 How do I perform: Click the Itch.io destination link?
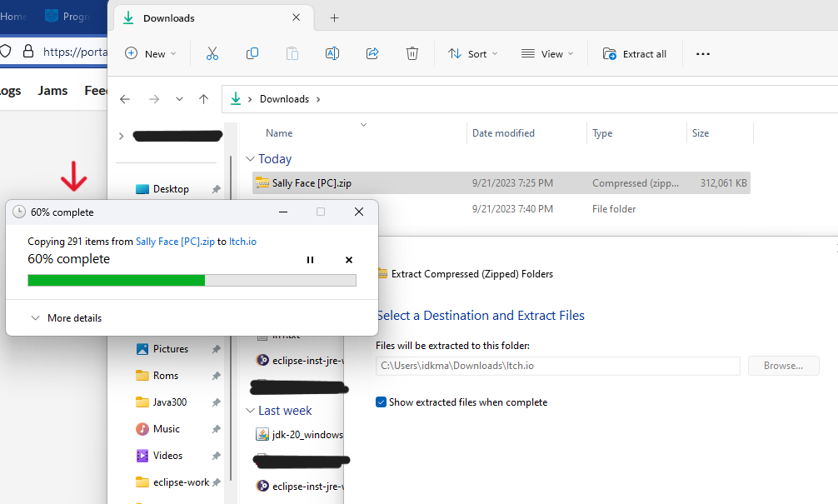[x=242, y=242]
